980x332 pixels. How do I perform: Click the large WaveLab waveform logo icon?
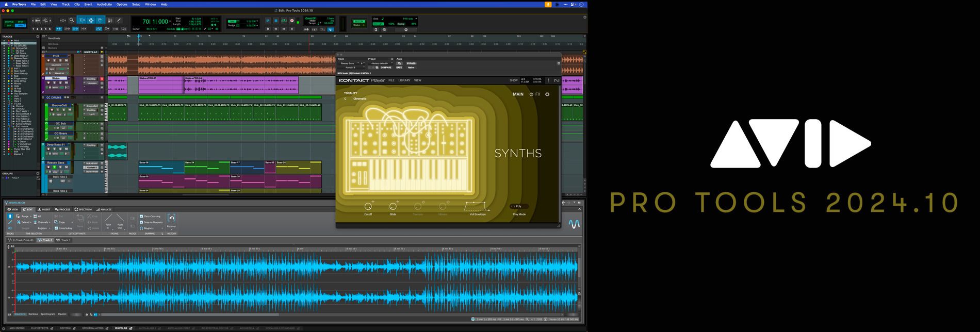click(574, 224)
